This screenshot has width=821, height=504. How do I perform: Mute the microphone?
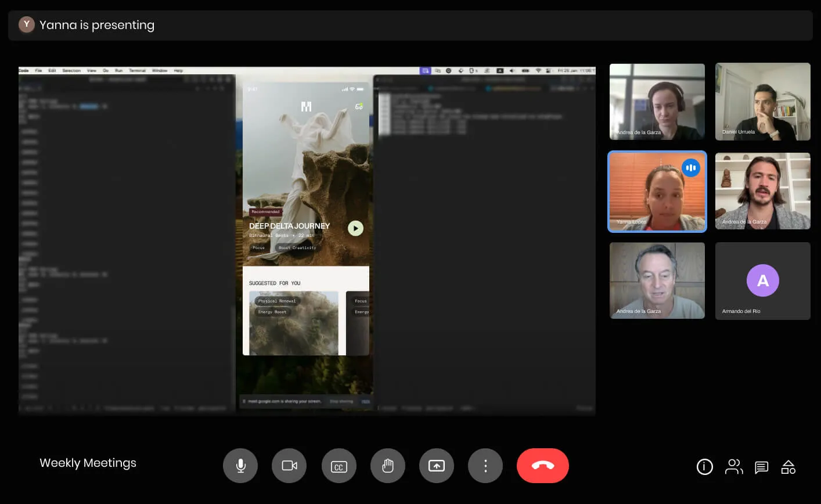[240, 466]
